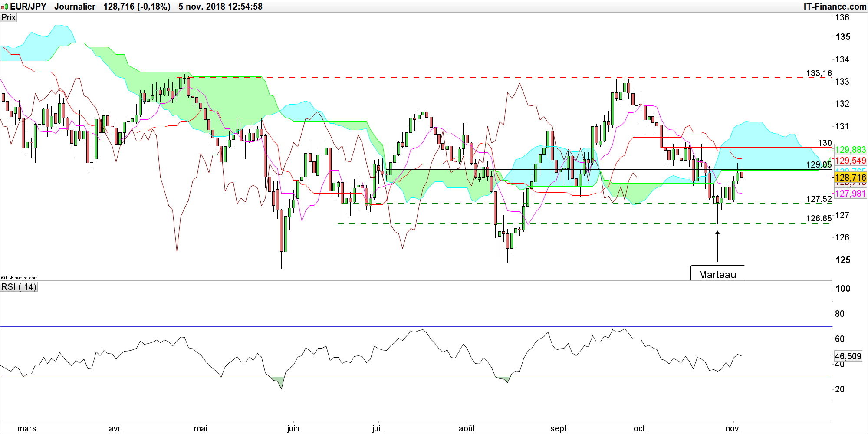This screenshot has height=434, width=868.
Task: Click the mars label on time axis
Action: (x=27, y=428)
